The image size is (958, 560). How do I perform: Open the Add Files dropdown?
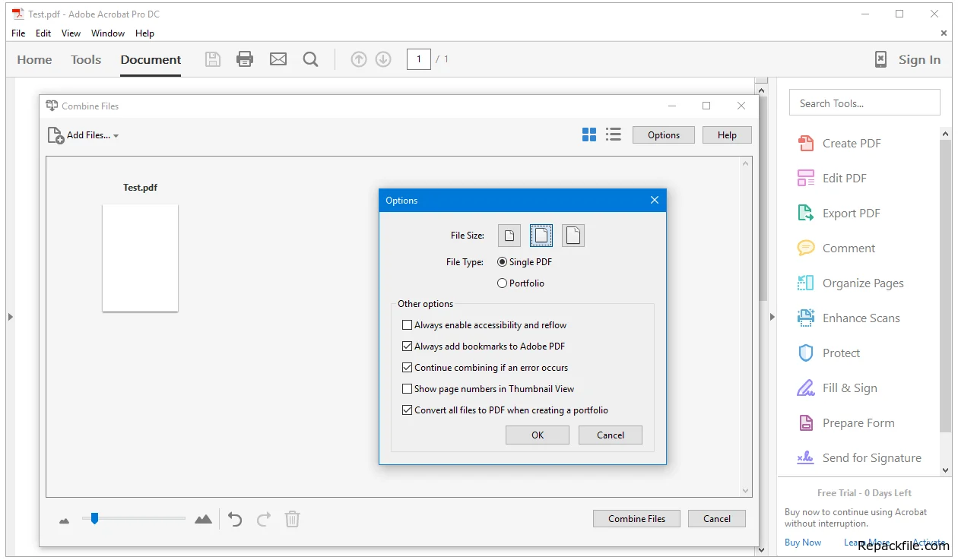click(x=83, y=135)
